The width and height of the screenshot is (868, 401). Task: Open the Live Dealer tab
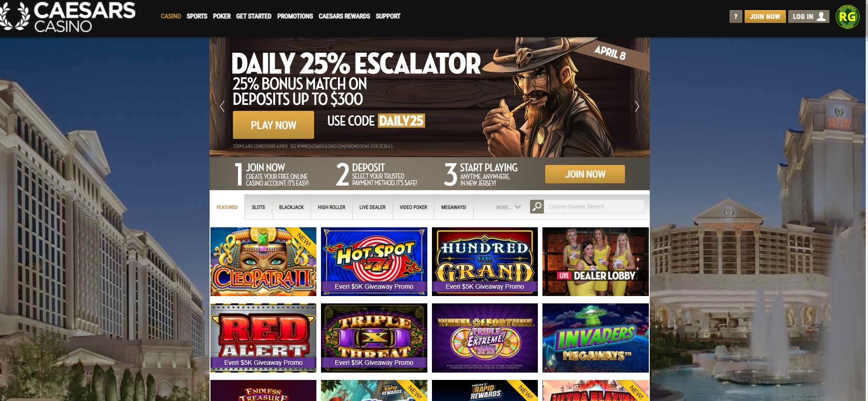(x=372, y=207)
